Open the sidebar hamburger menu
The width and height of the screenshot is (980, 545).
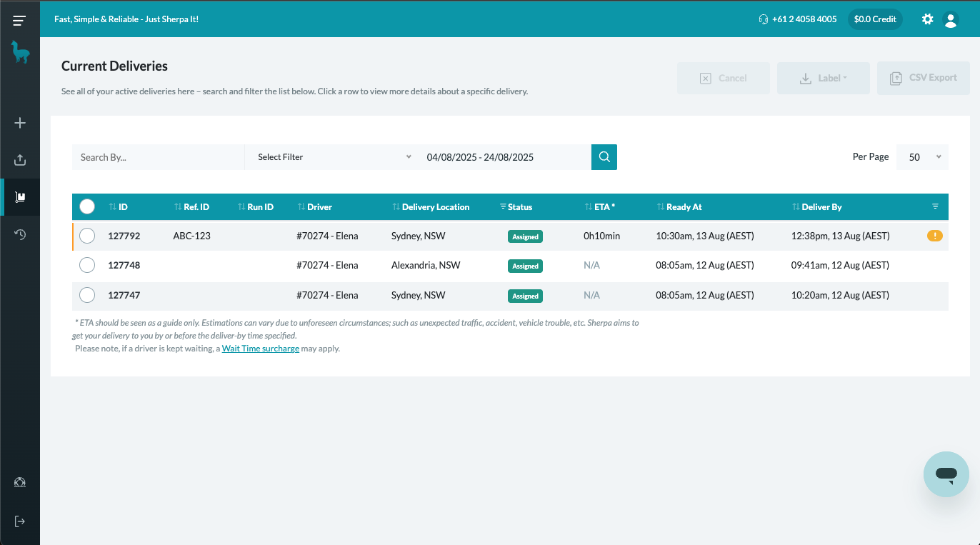[x=20, y=19]
